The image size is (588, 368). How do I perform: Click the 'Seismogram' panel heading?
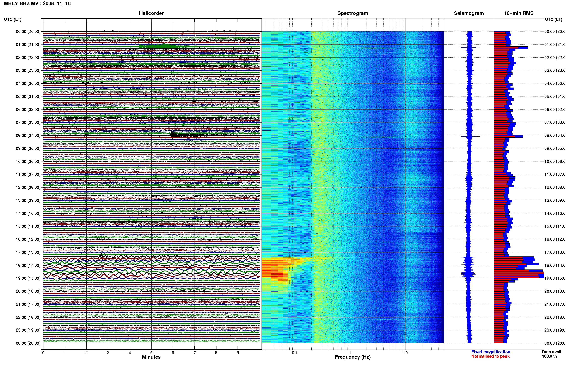(469, 13)
